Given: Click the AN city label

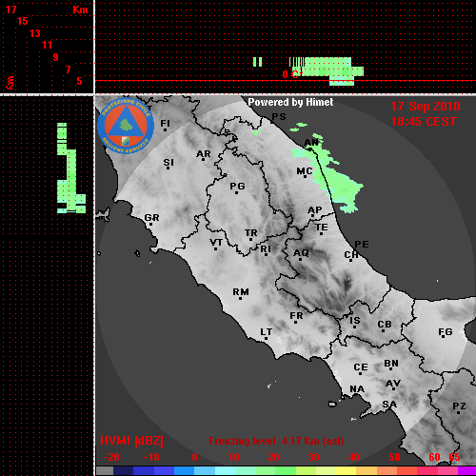Looking at the screenshot, I should click(311, 143).
